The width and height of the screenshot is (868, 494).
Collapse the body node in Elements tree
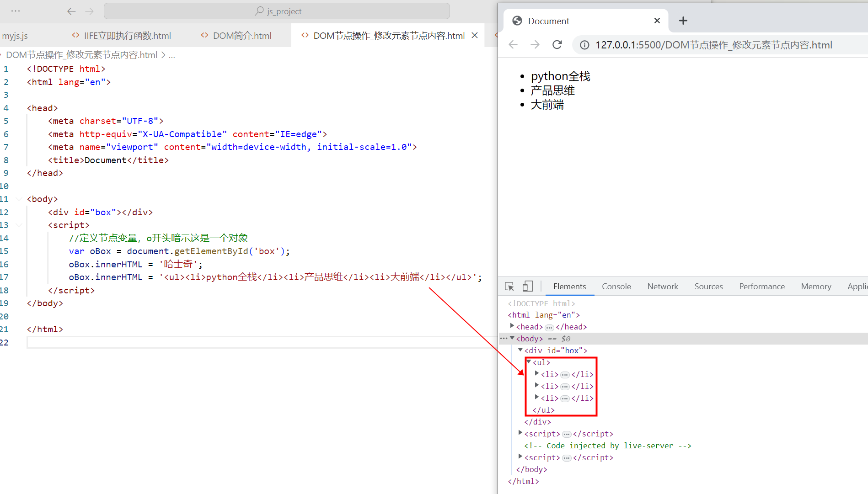pos(512,338)
